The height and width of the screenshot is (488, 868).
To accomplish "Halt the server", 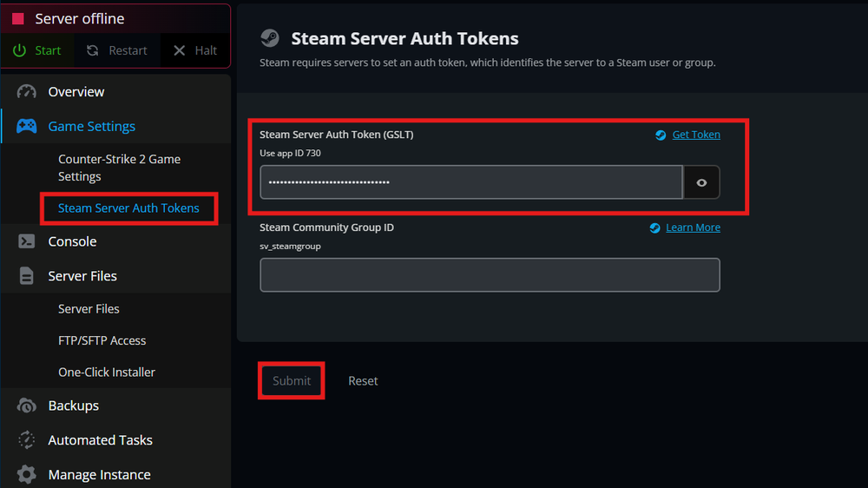I will [x=194, y=50].
